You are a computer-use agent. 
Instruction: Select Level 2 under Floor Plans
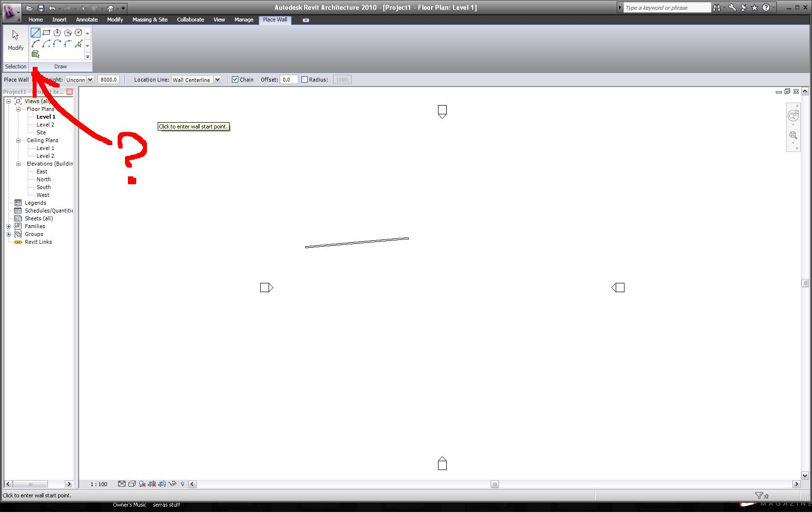click(45, 125)
